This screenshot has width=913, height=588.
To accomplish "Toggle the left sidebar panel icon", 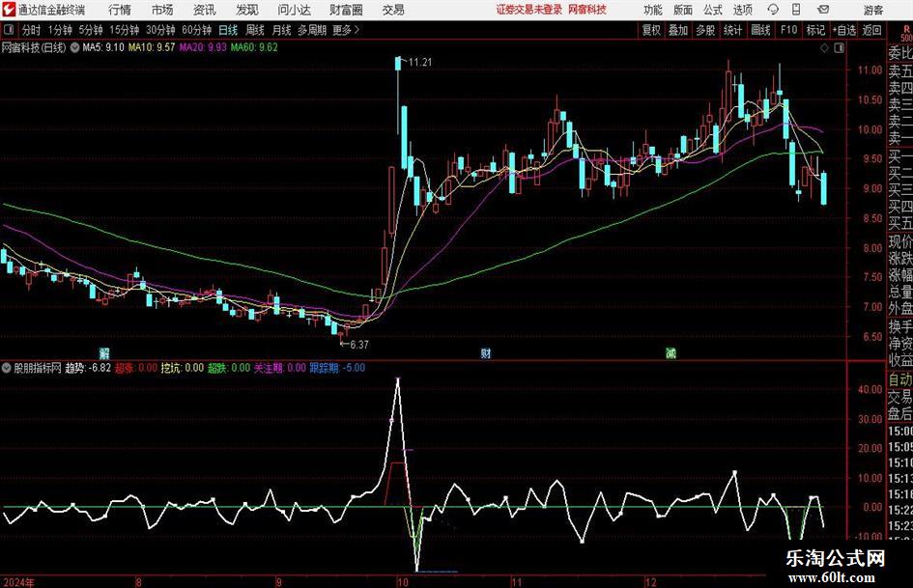I will (8, 30).
